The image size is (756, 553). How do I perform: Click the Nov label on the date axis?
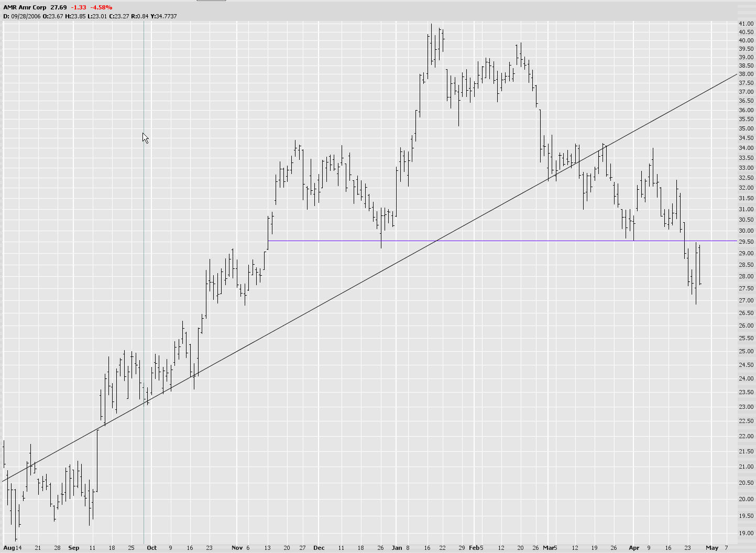[x=237, y=548]
